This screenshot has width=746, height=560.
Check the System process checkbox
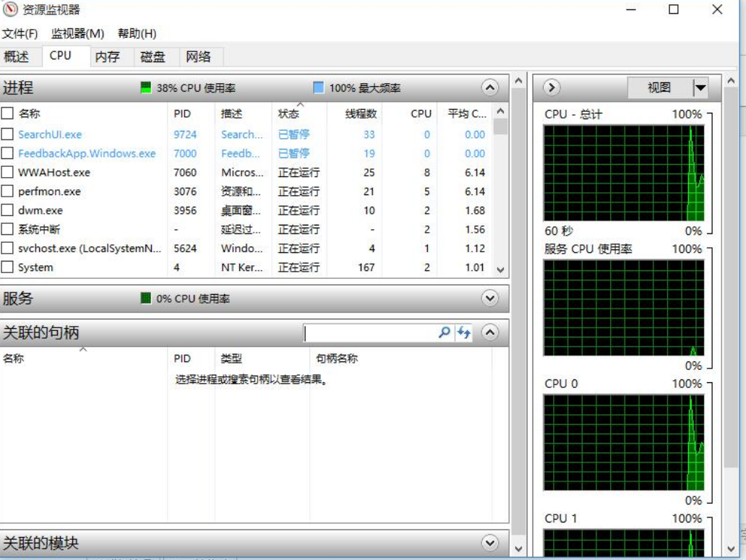[x=7, y=267]
